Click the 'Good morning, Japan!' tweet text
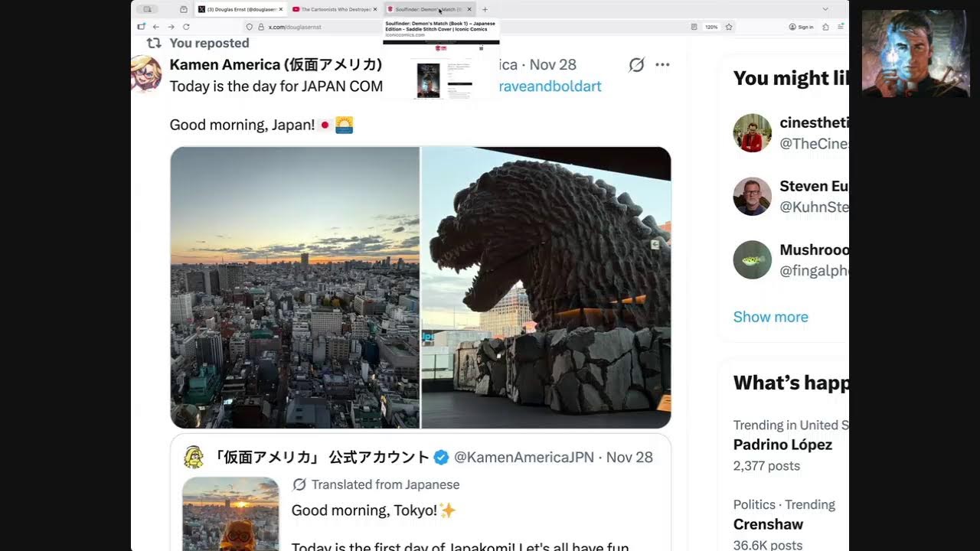Viewport: 980px width, 551px height. 242,125
